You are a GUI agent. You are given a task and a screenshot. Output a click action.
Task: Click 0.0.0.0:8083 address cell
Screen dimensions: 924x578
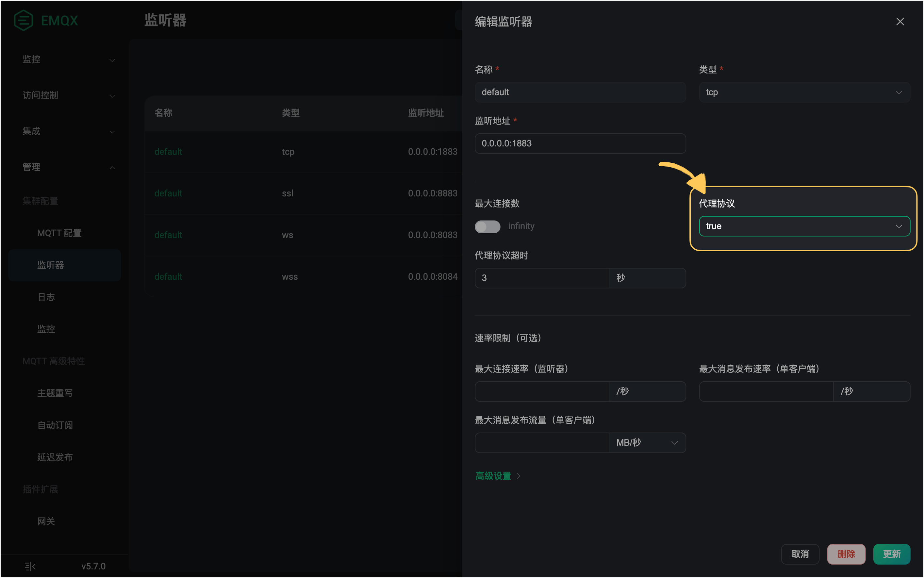point(432,235)
